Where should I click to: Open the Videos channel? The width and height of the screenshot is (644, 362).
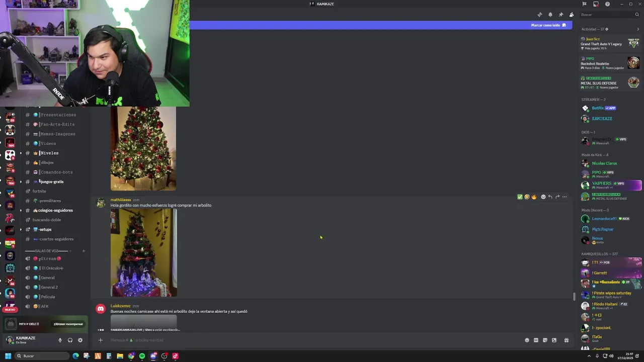coord(55,143)
